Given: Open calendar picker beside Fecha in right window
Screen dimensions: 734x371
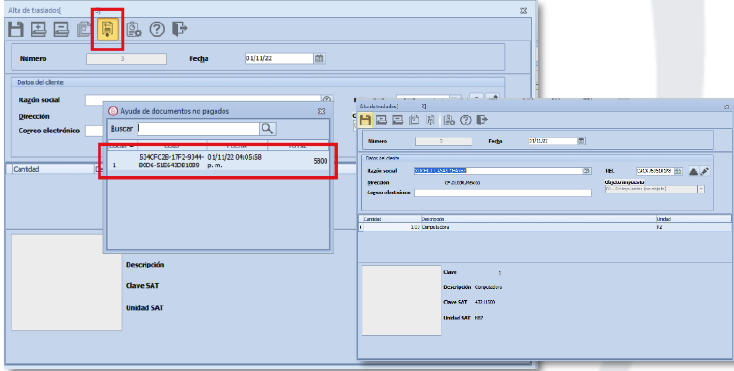Looking at the screenshot, I should coord(581,141).
